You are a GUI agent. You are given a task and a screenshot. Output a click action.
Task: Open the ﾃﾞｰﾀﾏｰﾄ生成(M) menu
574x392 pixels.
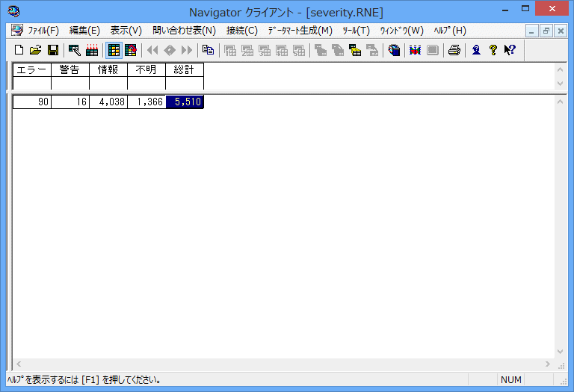click(x=300, y=31)
